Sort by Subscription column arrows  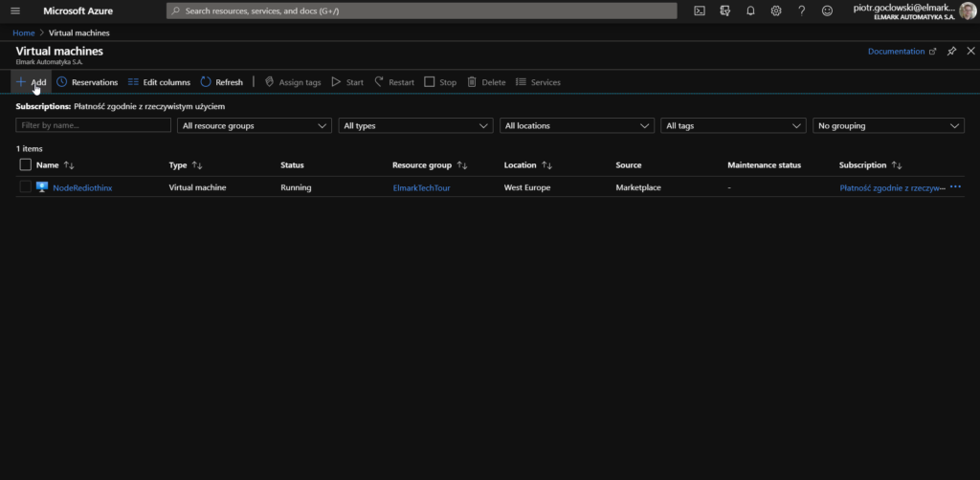897,165
